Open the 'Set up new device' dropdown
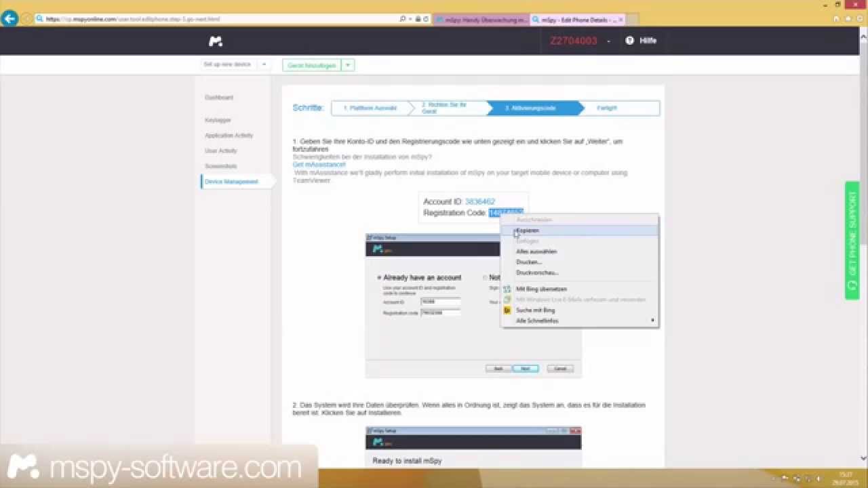Screen dimensions: 868x488 pyautogui.click(x=237, y=64)
